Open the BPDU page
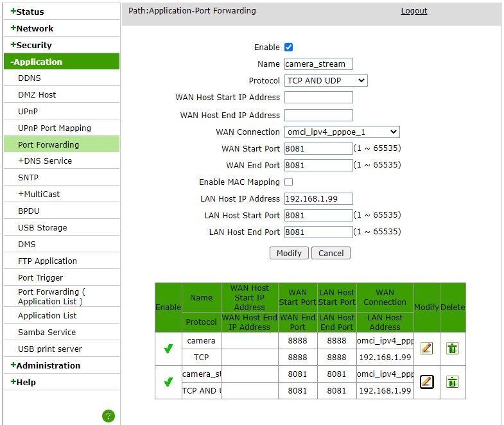 [x=29, y=211]
